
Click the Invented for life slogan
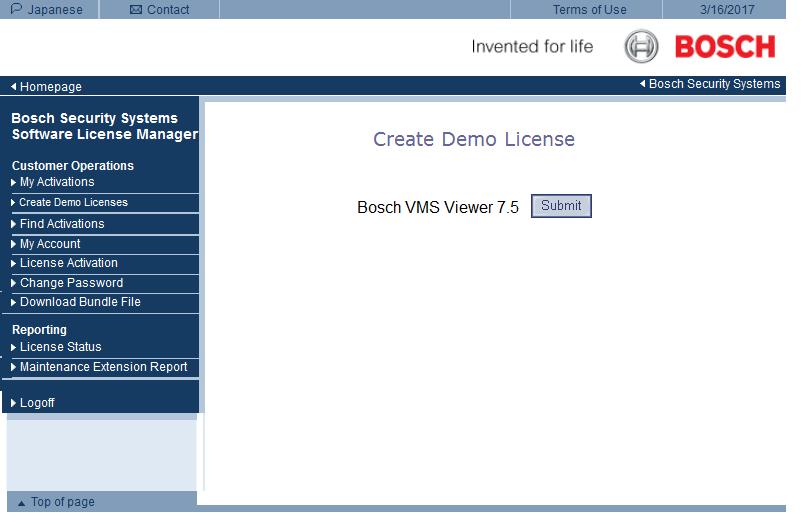click(x=532, y=47)
